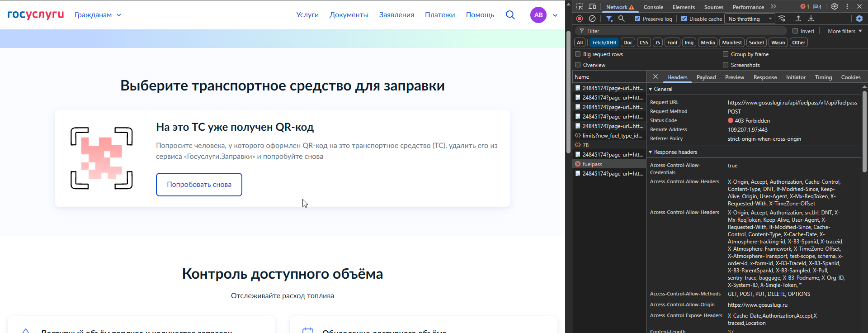Screen dimensions: 868x333
Task: Show the error count badge
Action: [x=805, y=7]
